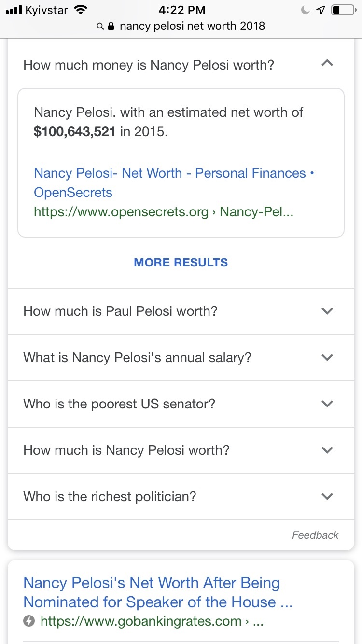Expand "Who is the poorest US senator?"
Image resolution: width=362 pixels, height=644 pixels.
coord(327,404)
